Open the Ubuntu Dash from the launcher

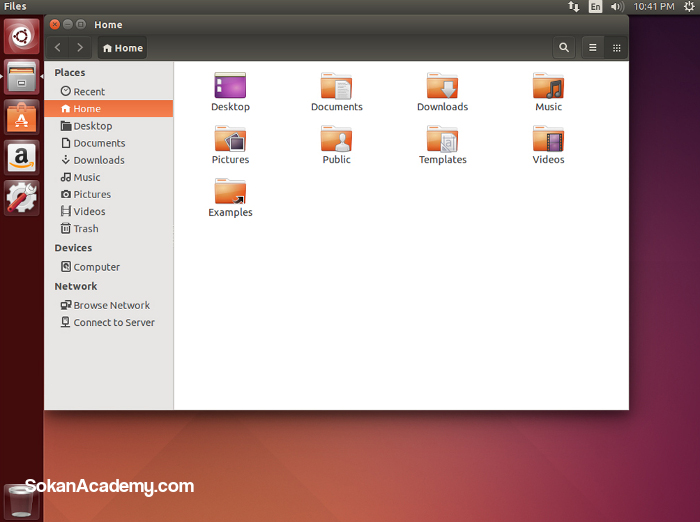click(21, 36)
